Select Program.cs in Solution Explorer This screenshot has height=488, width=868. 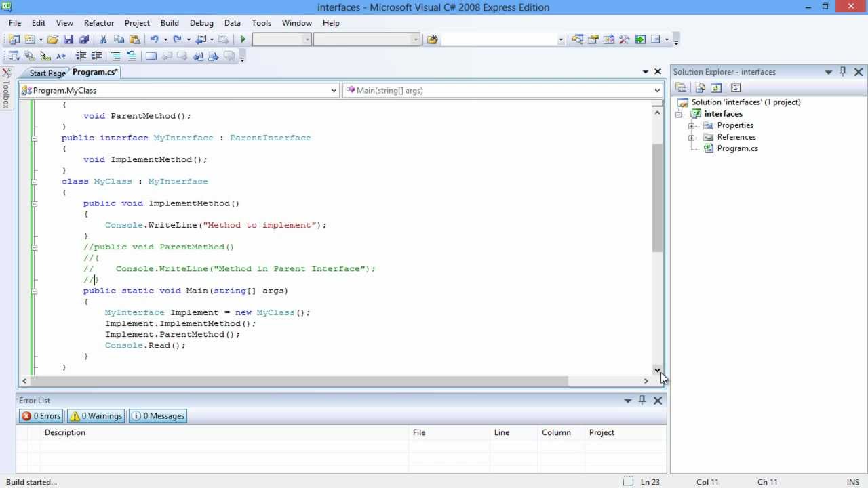pos(737,148)
